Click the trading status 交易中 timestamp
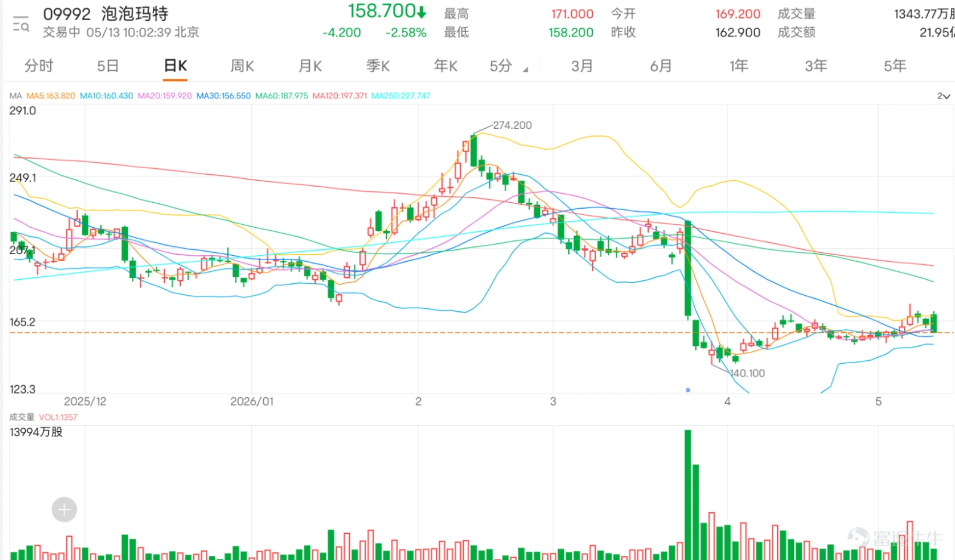Viewport: 955px width, 560px height. [121, 32]
